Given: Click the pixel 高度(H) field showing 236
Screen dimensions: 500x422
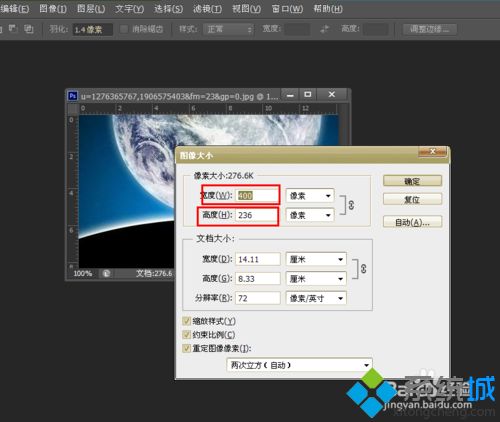Looking at the screenshot, I should (x=257, y=215).
